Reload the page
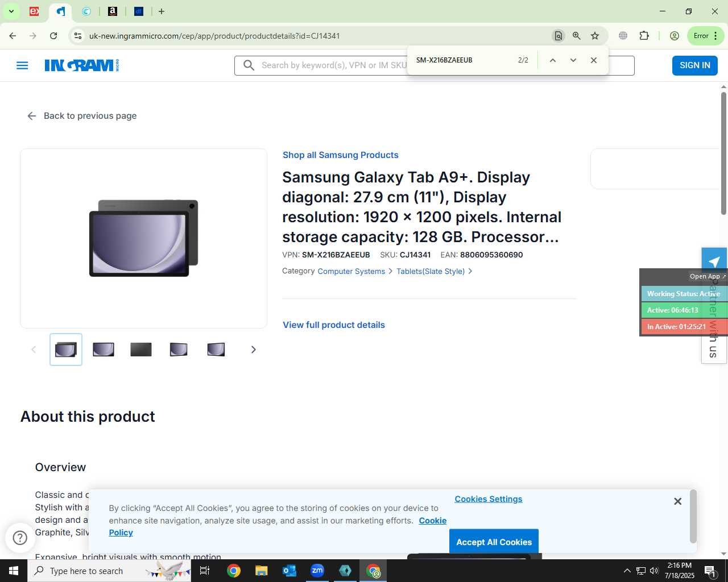The width and height of the screenshot is (728, 582). (53, 36)
